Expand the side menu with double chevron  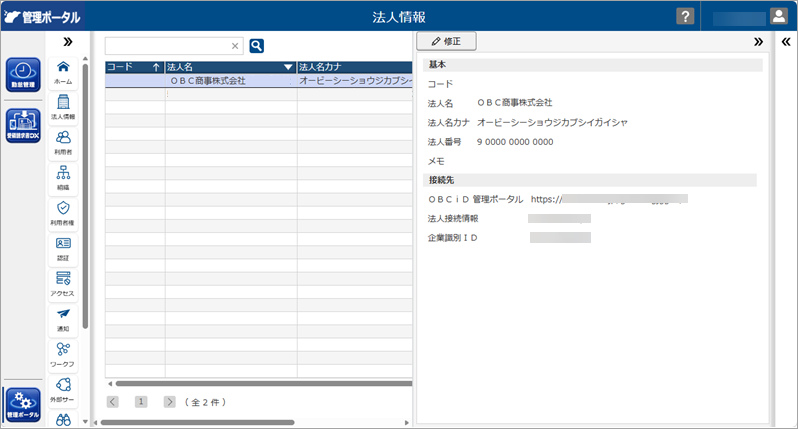[68, 42]
